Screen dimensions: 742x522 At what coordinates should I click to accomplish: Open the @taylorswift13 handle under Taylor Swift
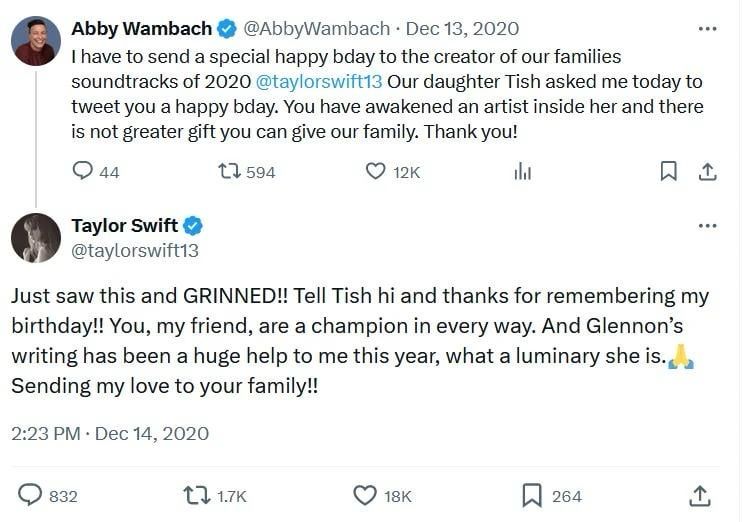[135, 250]
